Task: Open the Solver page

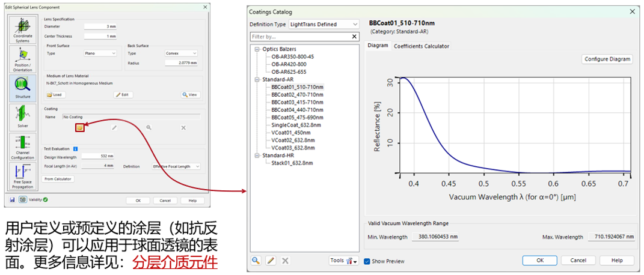Action: pos(23,117)
